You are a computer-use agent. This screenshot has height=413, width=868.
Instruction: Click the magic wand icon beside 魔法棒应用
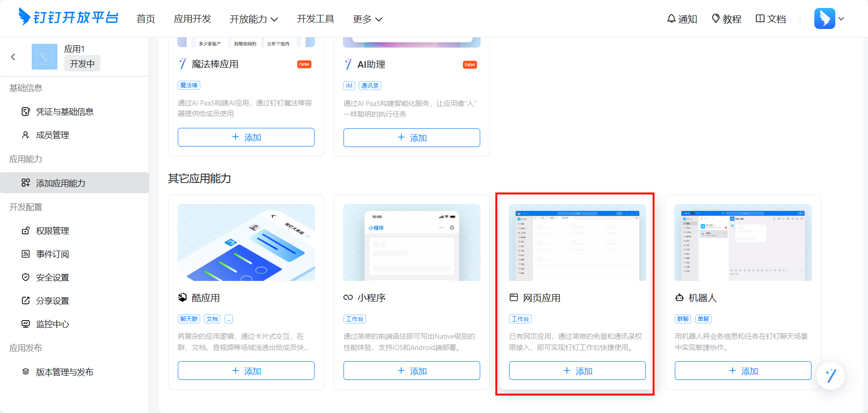[182, 64]
